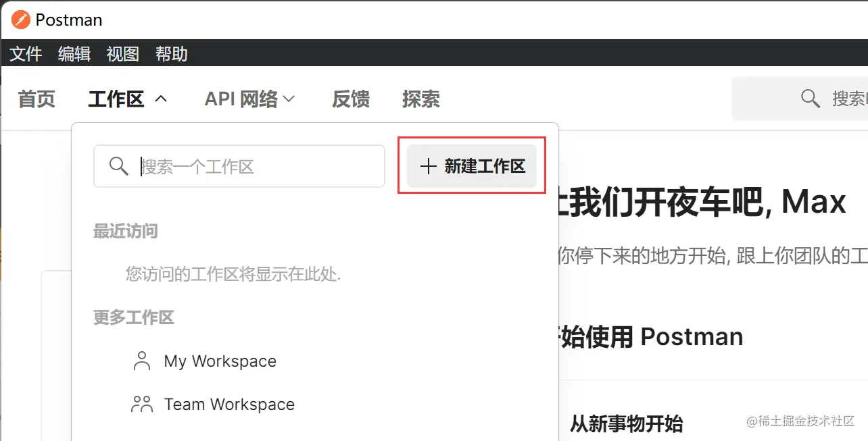The height and width of the screenshot is (441, 868).
Task: Open the 文件 menu
Action: click(x=26, y=54)
